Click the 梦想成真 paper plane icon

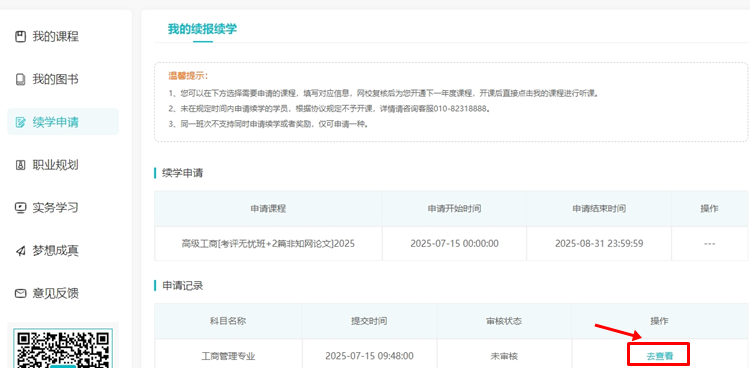pos(20,251)
